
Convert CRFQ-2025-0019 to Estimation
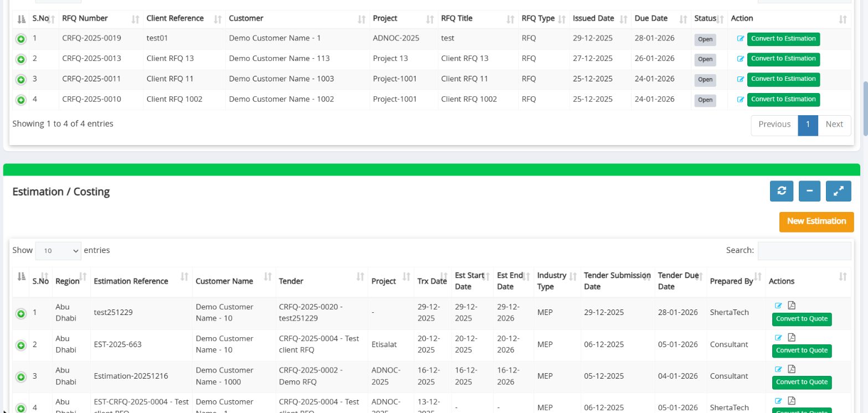point(783,39)
